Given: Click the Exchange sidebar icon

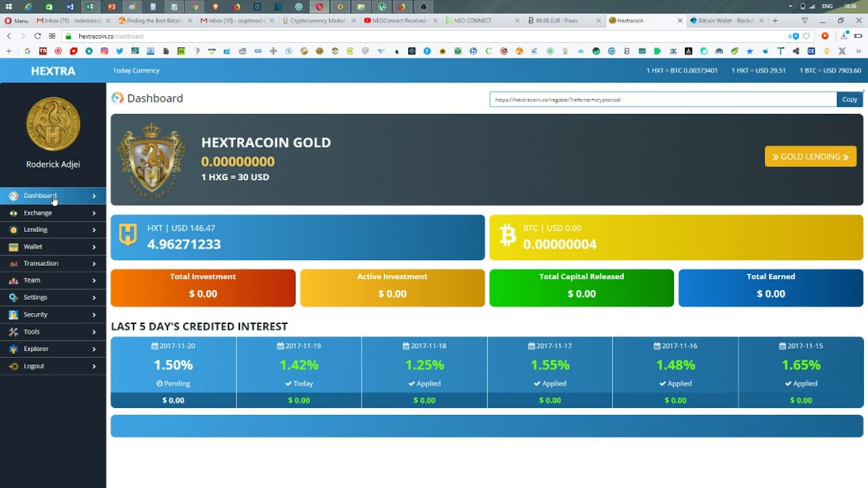Looking at the screenshot, I should coord(14,213).
